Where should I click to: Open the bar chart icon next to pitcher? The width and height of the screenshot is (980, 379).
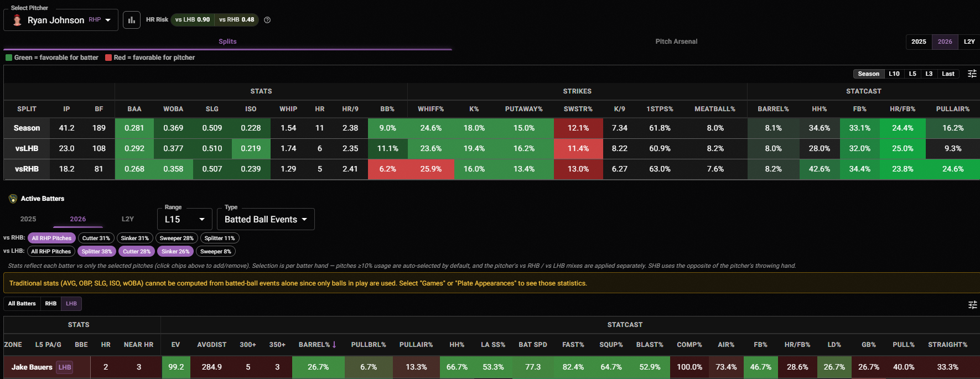[132, 20]
